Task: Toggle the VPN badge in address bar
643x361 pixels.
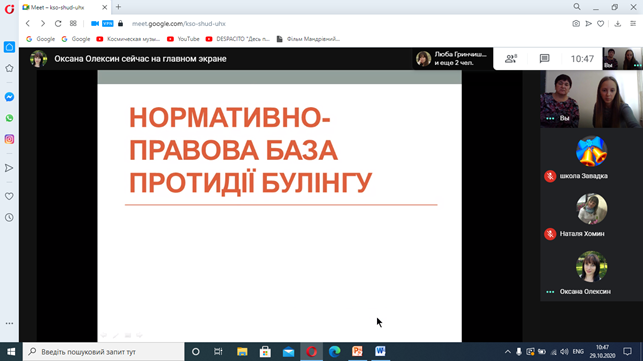Action: point(107,23)
